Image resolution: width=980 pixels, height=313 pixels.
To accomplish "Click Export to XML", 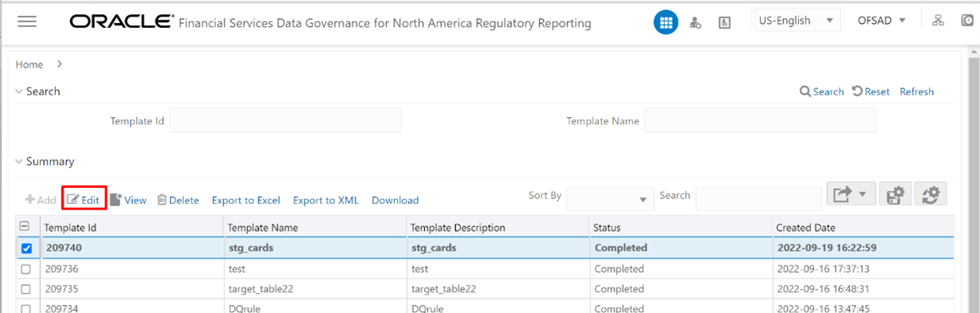I will 326,200.
